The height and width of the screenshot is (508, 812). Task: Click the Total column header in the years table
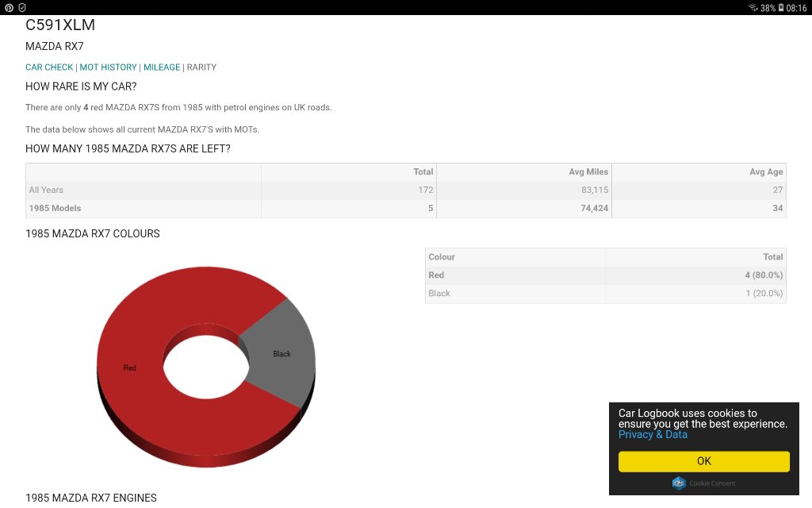(423, 171)
